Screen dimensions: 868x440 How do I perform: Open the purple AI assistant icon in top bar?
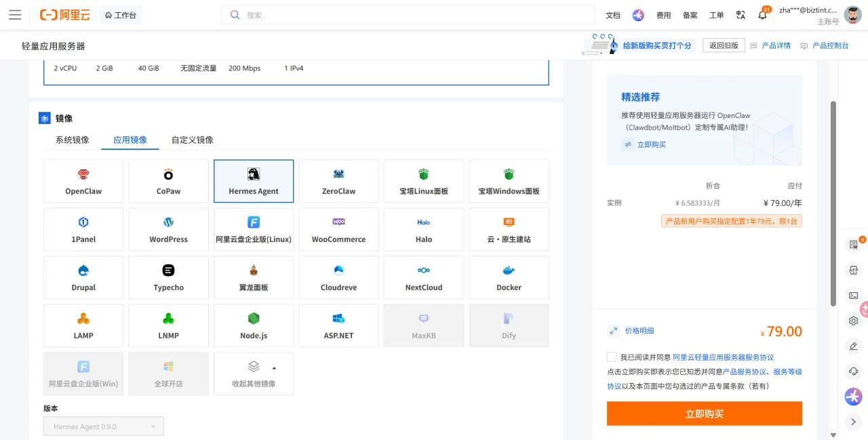tap(638, 15)
